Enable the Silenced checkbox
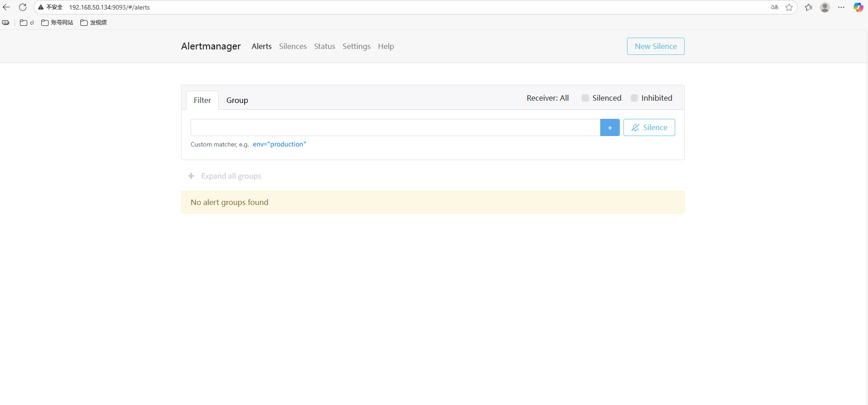This screenshot has height=405, width=868. pos(585,98)
